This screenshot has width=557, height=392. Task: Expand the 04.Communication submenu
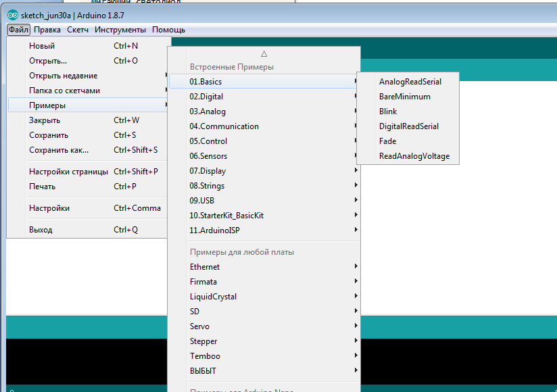(264, 126)
